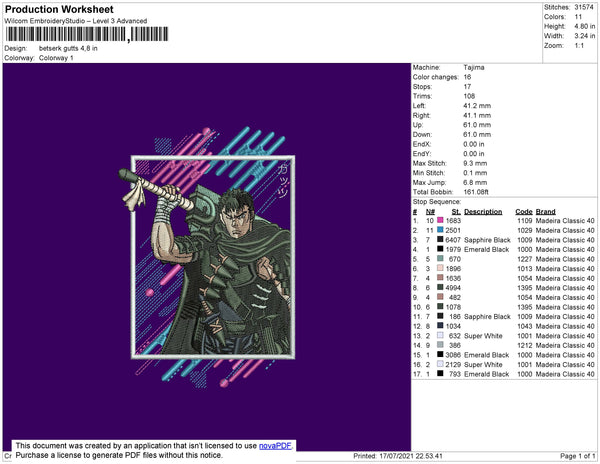600x464 pixels.
Task: Click 'Wilcom EmbroideryStudio – Level 3 Advanced' subtitle
Action: click(x=76, y=21)
